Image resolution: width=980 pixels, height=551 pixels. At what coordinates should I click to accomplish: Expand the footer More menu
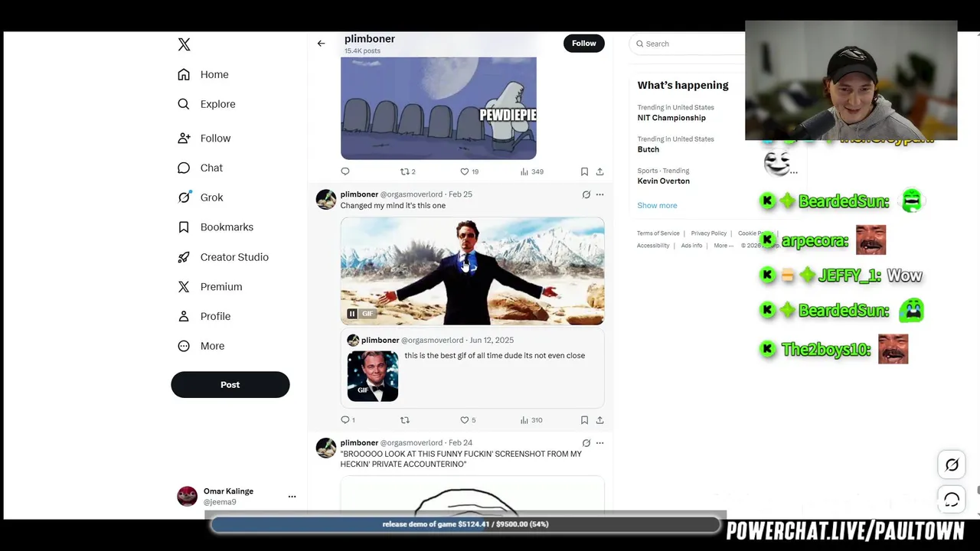pos(724,246)
